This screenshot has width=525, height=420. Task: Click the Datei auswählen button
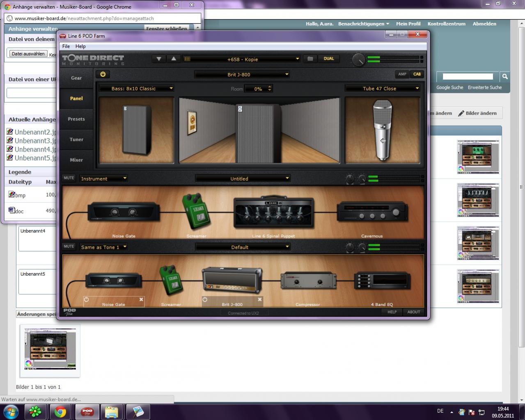pos(28,54)
